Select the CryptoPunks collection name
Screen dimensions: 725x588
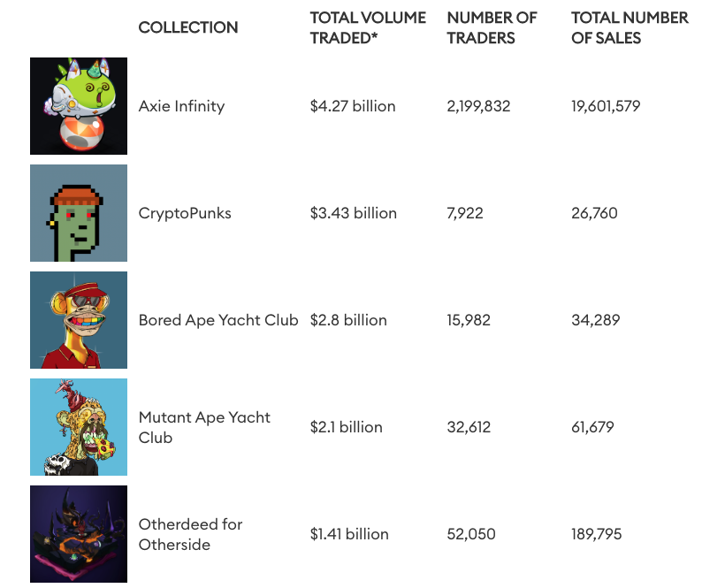coord(185,213)
